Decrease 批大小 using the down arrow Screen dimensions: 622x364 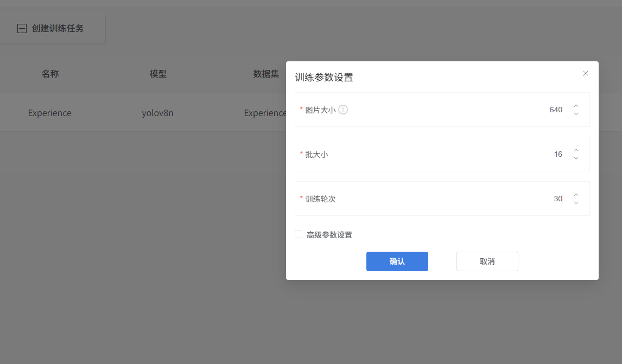(x=576, y=158)
